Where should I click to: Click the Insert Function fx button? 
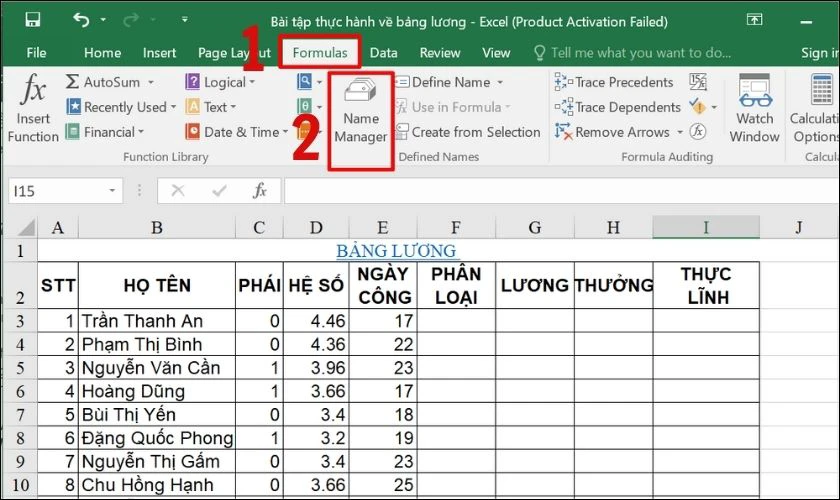(33, 107)
